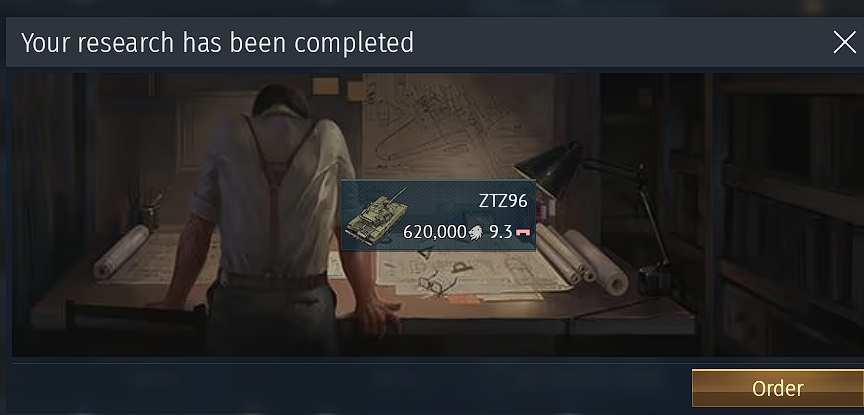
Task: Click the rolled blueprints on desk right
Action: click(581, 256)
